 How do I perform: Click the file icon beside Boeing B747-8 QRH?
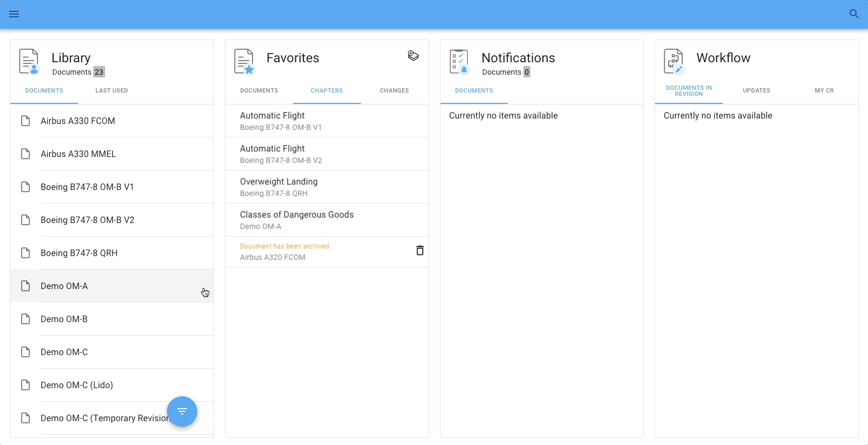(25, 253)
